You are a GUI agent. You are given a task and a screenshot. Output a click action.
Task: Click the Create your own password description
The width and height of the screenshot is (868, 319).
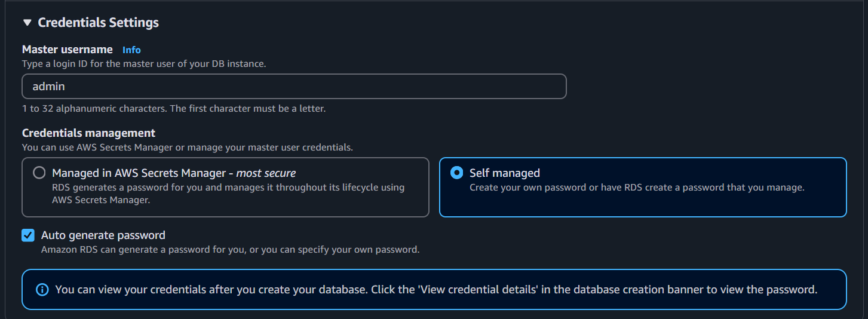click(x=637, y=188)
